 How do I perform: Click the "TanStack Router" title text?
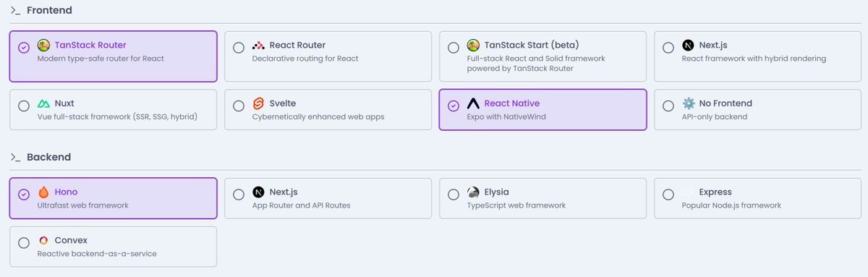(x=90, y=45)
